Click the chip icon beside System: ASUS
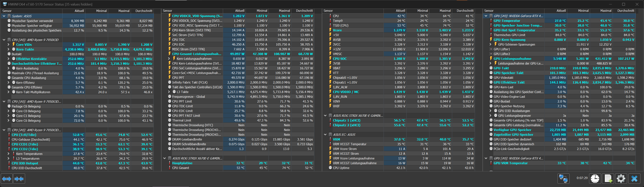 9,16
